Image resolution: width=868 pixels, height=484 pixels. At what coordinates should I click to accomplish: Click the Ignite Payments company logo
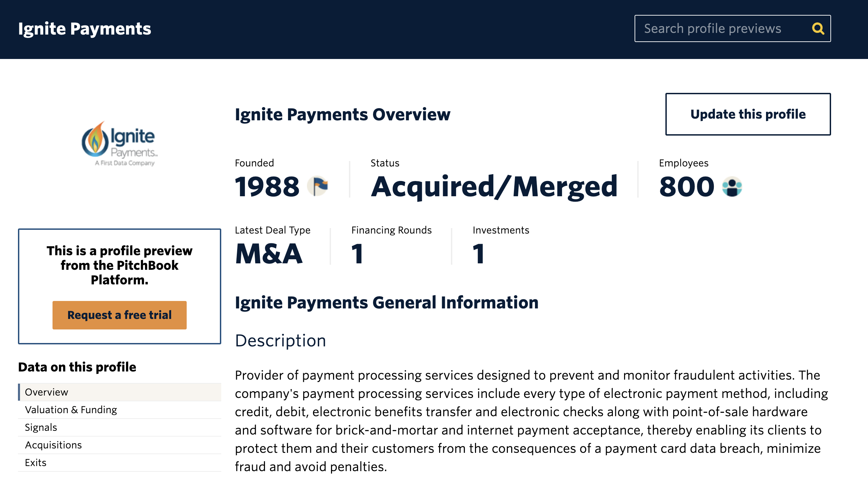[120, 144]
